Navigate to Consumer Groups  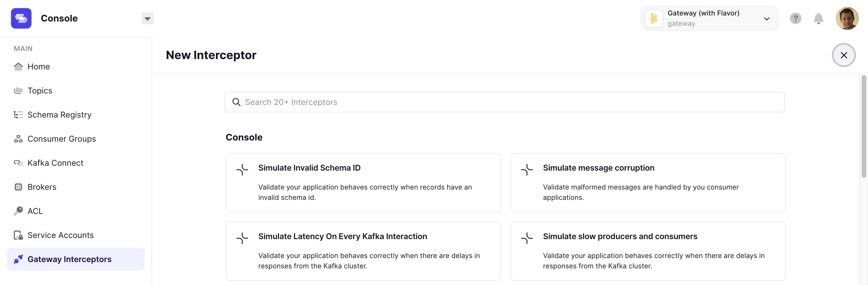click(62, 139)
